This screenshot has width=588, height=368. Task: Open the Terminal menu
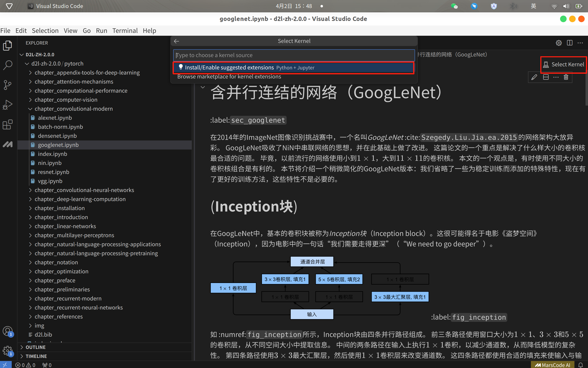tap(125, 31)
